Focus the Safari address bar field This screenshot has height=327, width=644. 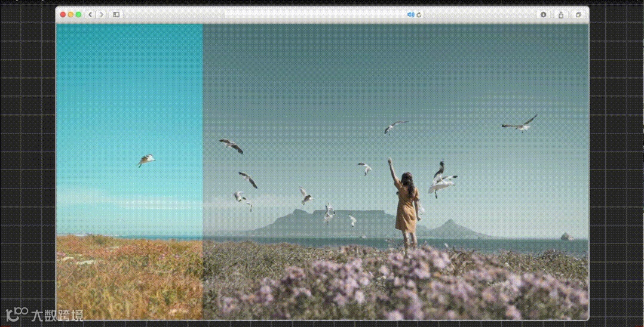tap(324, 15)
